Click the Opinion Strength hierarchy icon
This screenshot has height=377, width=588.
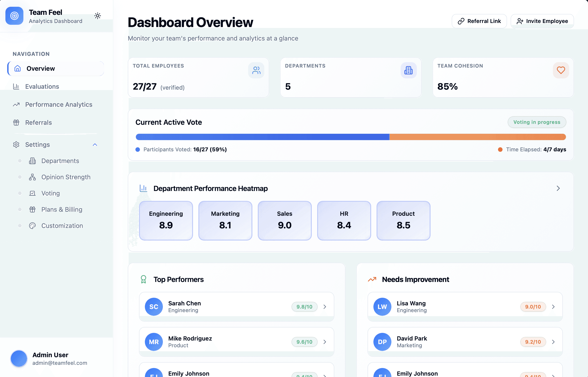point(33,177)
